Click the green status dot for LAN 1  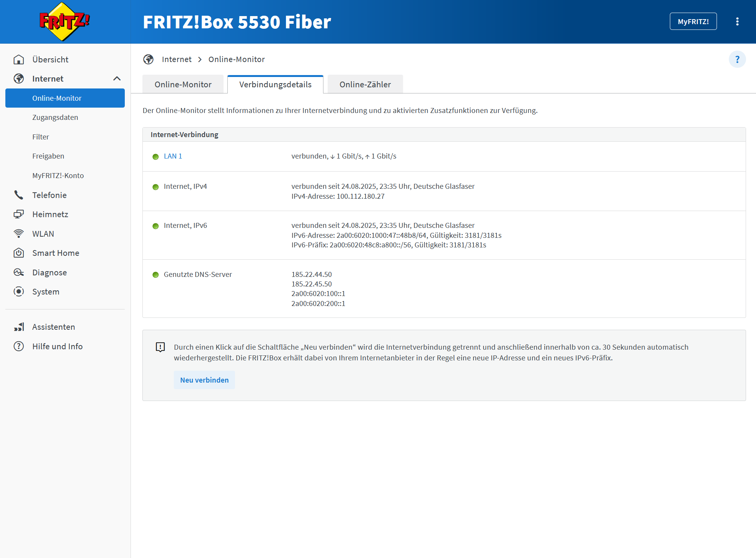[x=155, y=157]
